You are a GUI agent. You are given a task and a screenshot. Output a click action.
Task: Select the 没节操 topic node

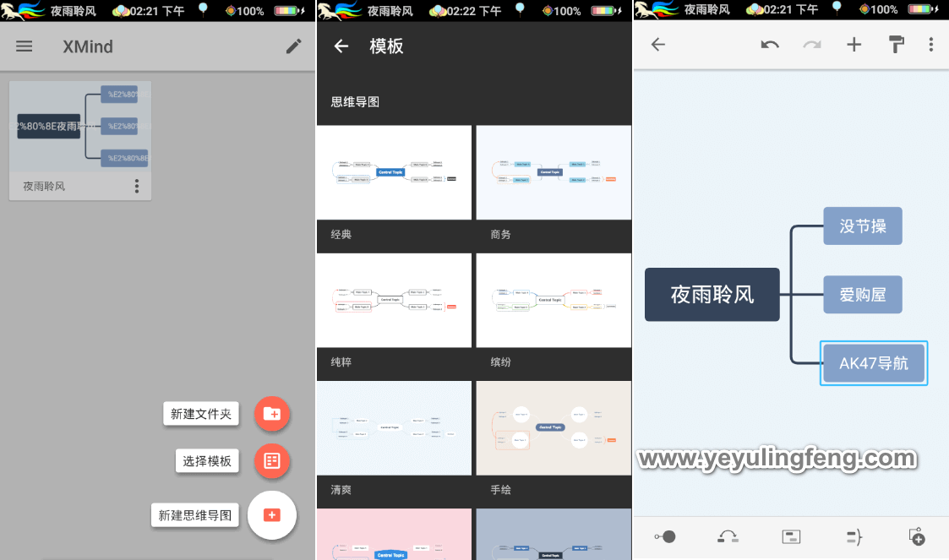coord(863,226)
